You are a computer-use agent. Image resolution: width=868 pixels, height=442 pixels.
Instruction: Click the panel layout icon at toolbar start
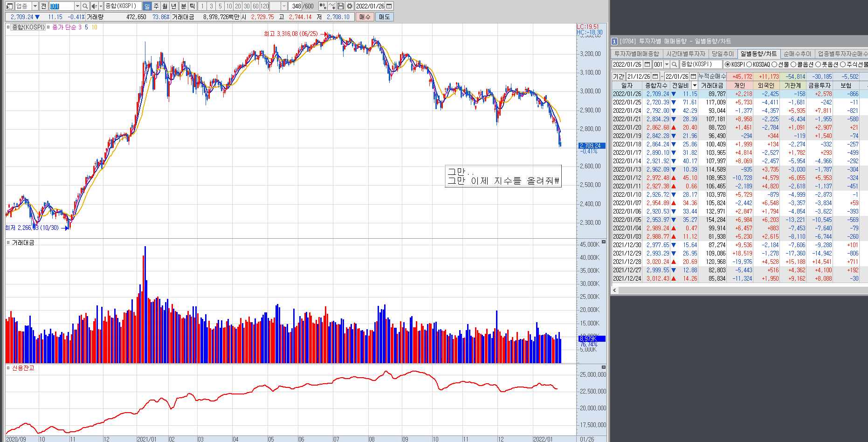pos(9,6)
